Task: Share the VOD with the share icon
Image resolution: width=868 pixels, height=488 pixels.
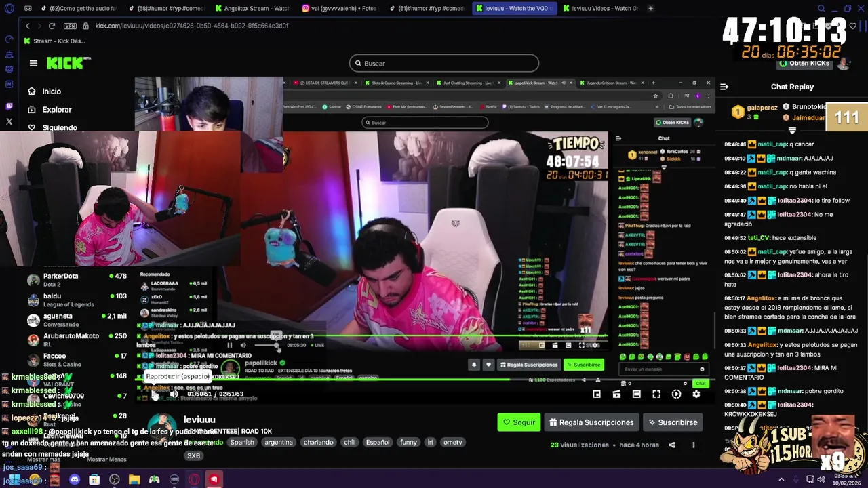Action: [x=672, y=445]
